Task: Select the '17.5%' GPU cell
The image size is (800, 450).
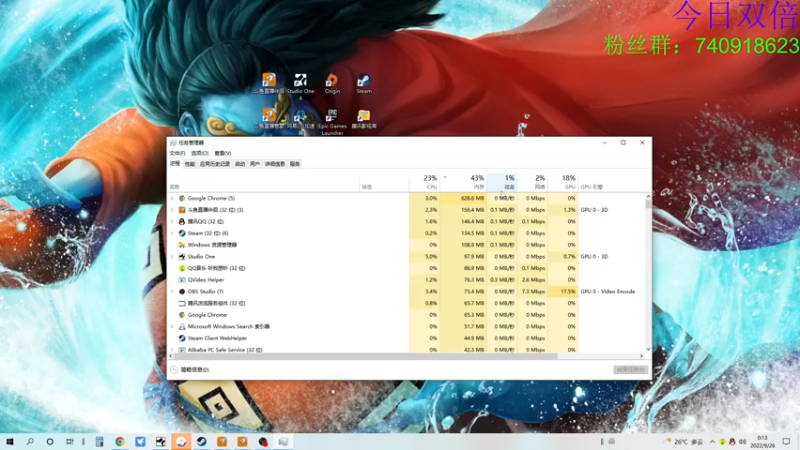Action: point(563,291)
